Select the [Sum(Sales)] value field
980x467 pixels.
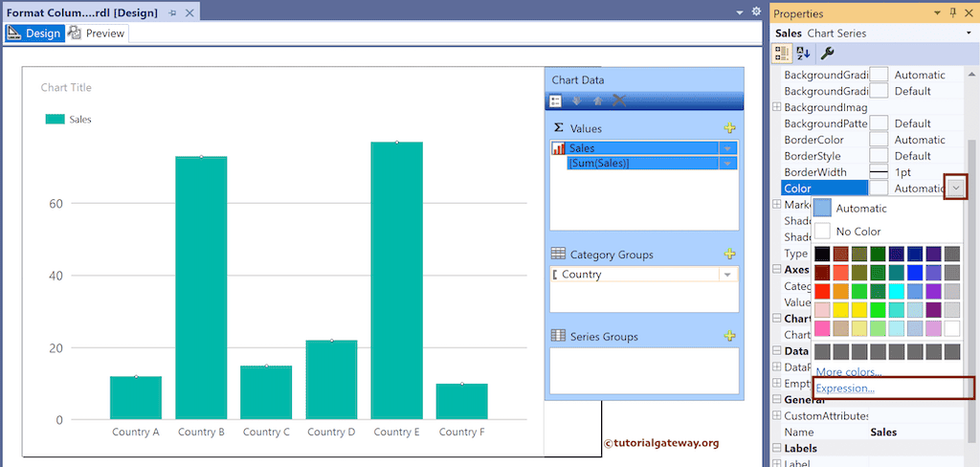644,164
